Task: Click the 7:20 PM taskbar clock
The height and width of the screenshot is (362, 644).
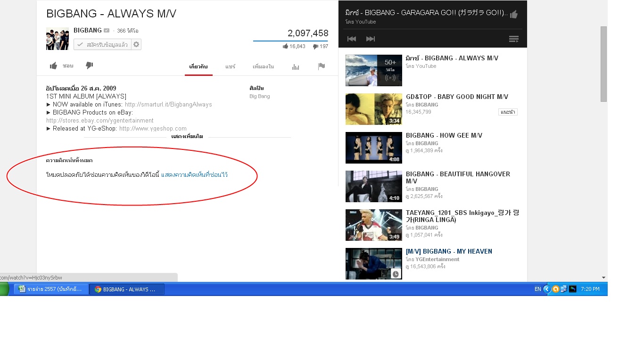Action: pyautogui.click(x=590, y=289)
